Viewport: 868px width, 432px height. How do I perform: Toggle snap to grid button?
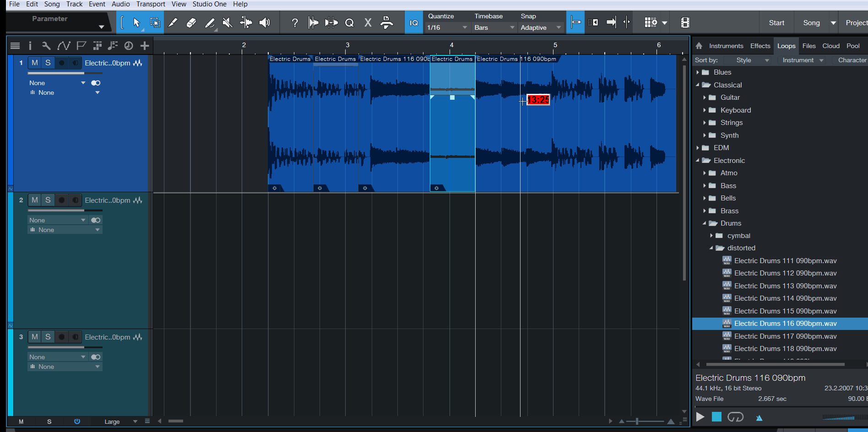(x=576, y=22)
